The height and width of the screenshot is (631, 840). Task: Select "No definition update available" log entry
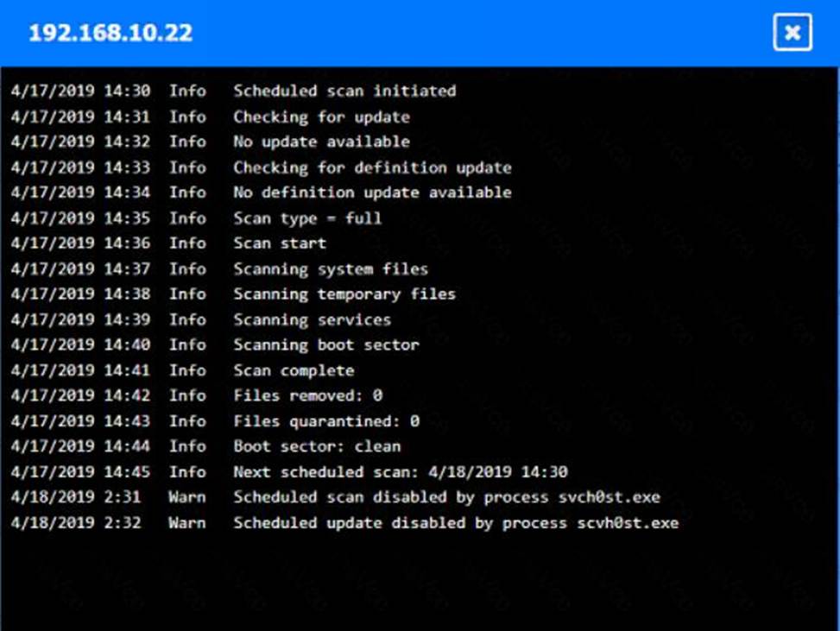coord(372,192)
